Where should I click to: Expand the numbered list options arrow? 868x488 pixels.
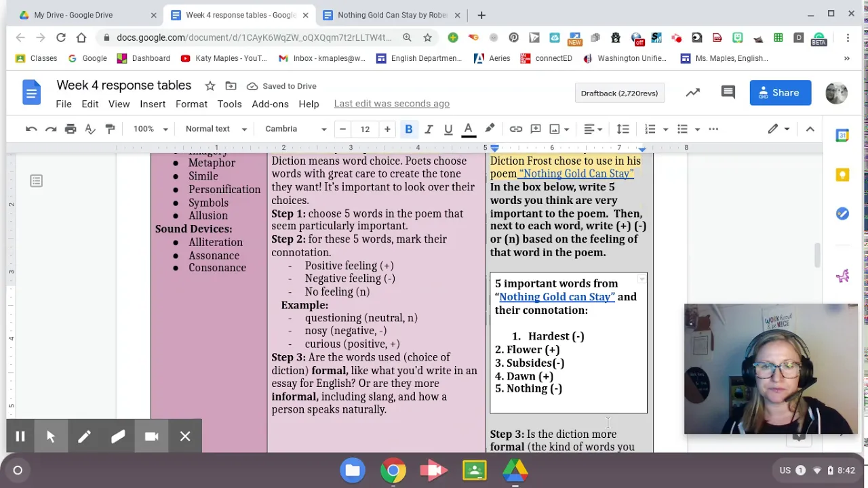click(665, 129)
